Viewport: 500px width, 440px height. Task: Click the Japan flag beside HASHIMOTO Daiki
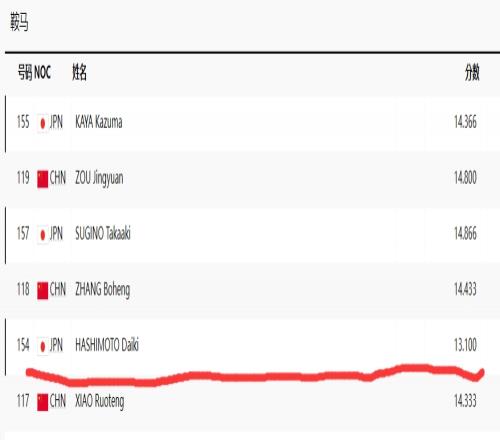click(43, 346)
